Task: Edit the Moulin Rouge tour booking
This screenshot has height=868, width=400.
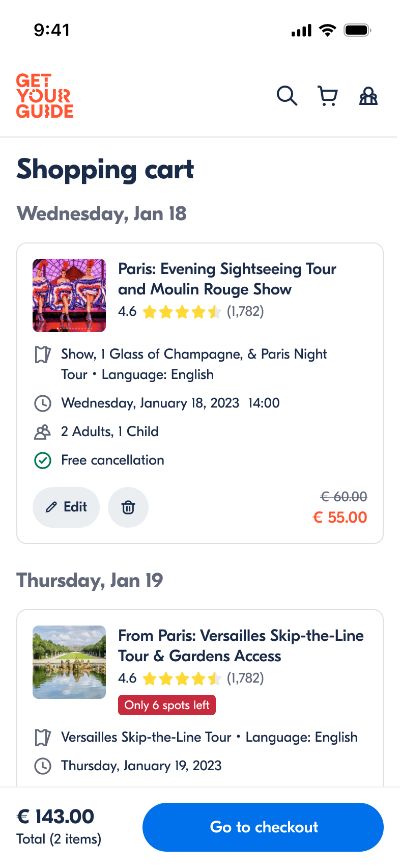Action: [x=66, y=507]
